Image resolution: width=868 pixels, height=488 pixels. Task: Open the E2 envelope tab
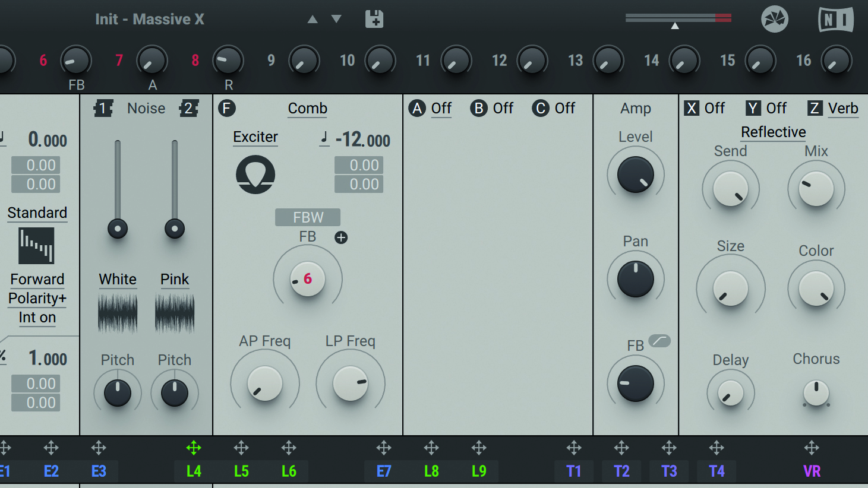pyautogui.click(x=51, y=471)
